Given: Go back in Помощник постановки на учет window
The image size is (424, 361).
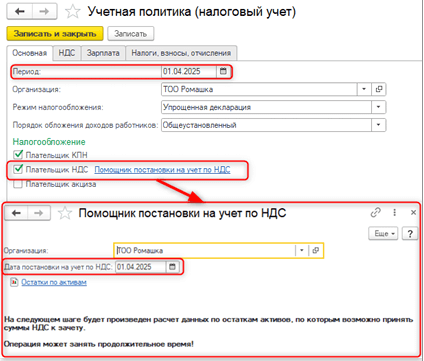Looking at the screenshot, I should [x=16, y=213].
